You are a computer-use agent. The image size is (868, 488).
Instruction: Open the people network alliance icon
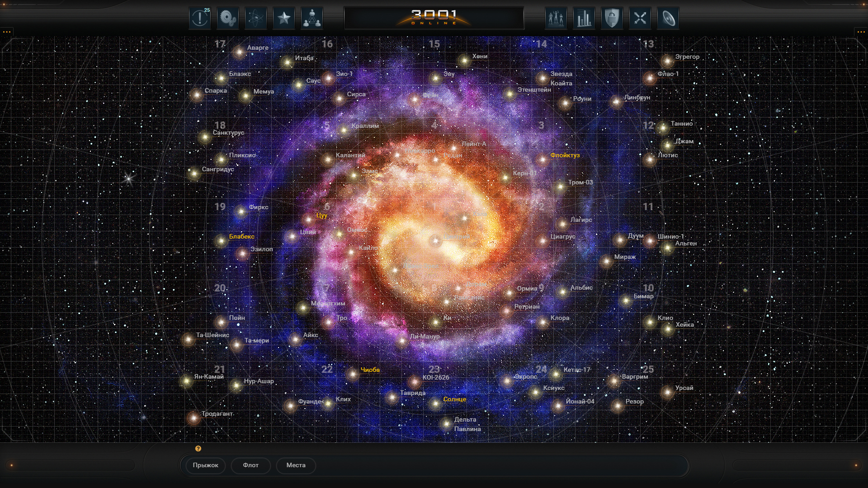[312, 18]
